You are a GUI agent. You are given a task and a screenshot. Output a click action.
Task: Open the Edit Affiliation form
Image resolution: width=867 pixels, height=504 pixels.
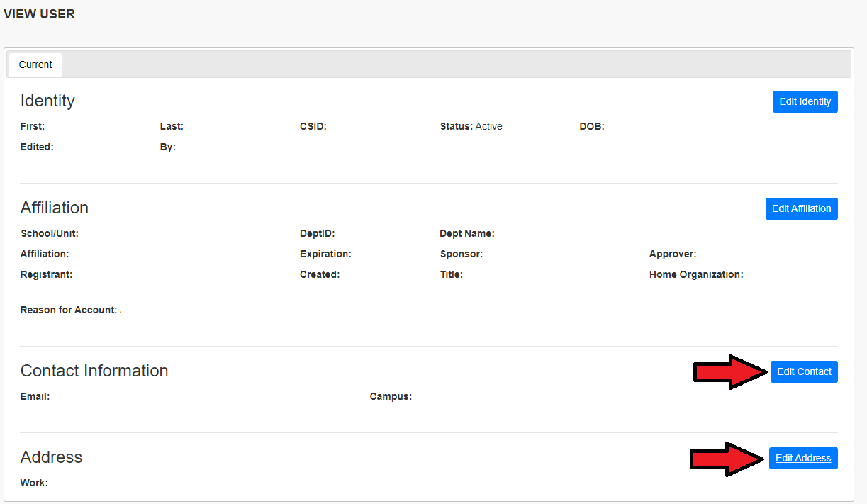tap(801, 209)
